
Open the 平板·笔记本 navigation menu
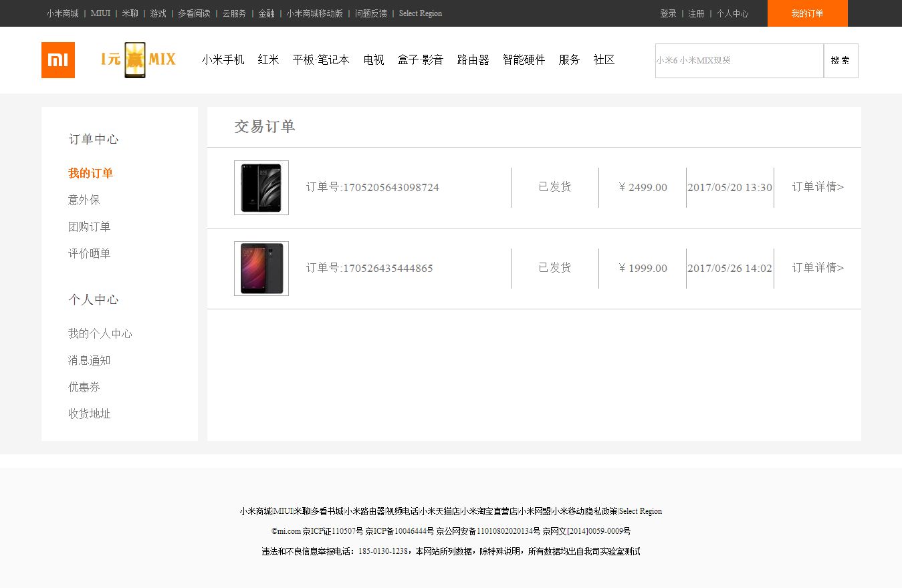coord(321,60)
